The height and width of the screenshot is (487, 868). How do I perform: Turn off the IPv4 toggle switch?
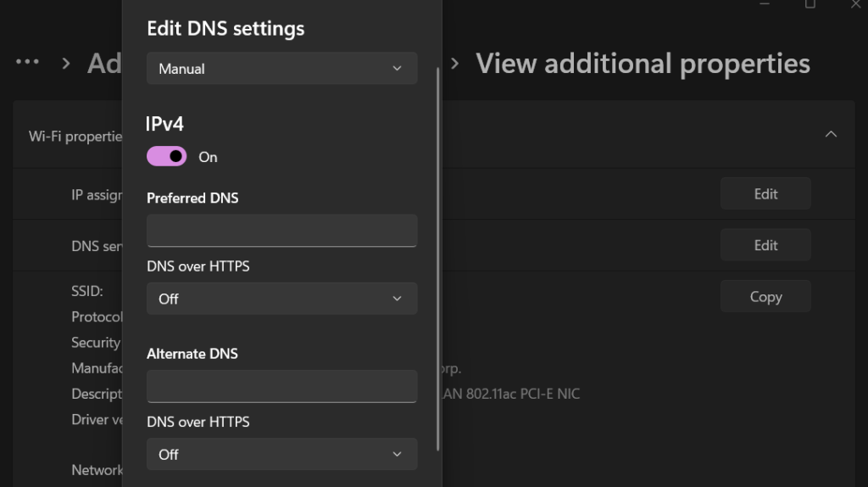tap(167, 156)
